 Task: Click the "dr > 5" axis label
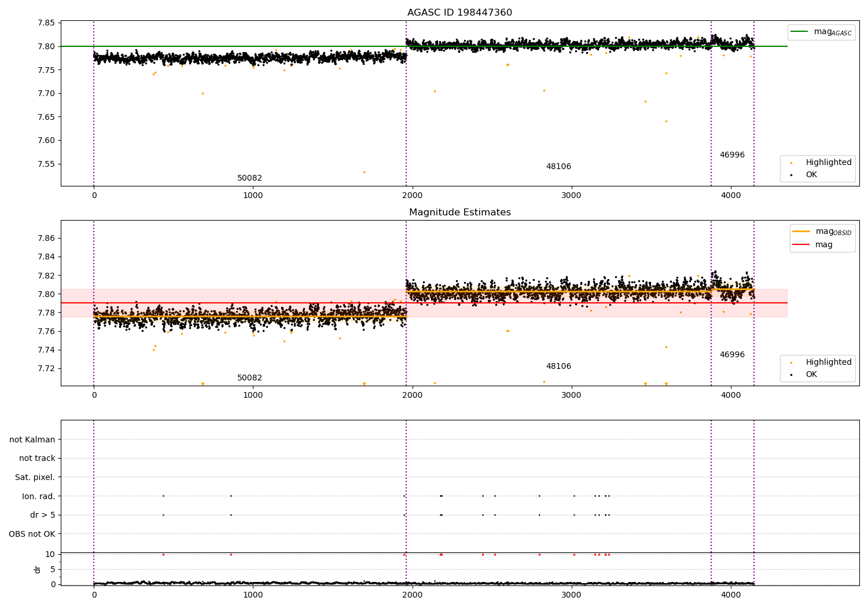(42, 515)
